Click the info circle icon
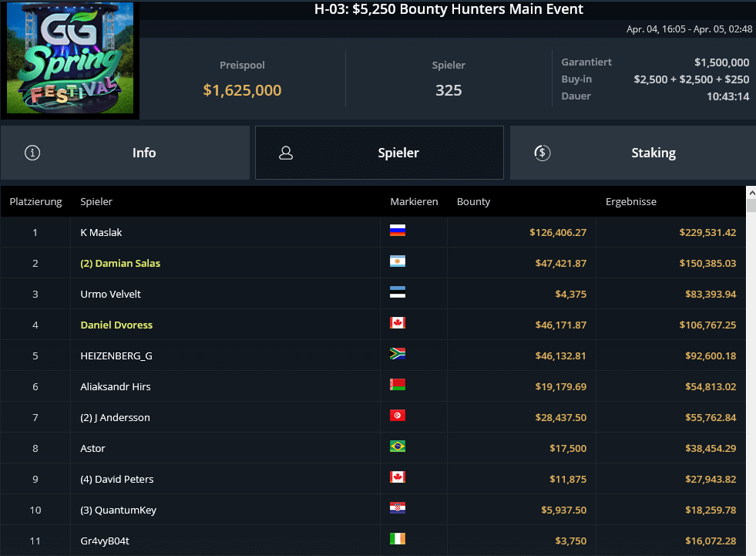Viewport: 756px width, 556px height. coord(32,153)
